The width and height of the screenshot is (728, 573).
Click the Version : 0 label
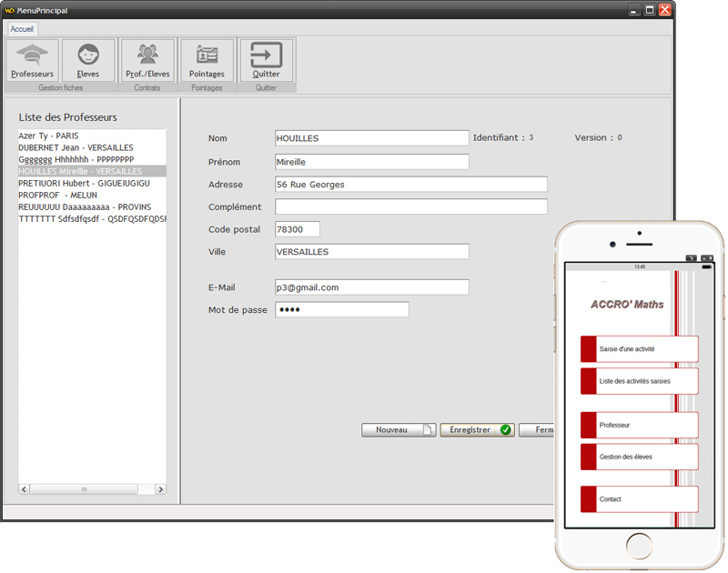pyautogui.click(x=598, y=138)
